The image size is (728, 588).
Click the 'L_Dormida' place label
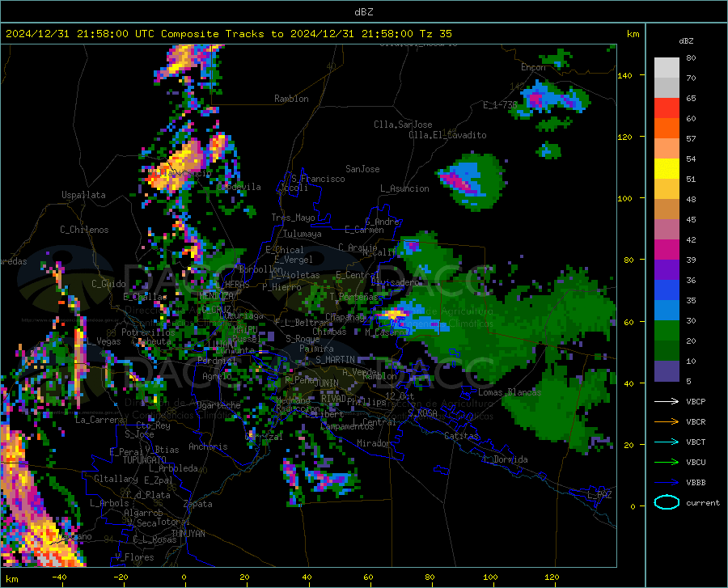[x=505, y=459]
